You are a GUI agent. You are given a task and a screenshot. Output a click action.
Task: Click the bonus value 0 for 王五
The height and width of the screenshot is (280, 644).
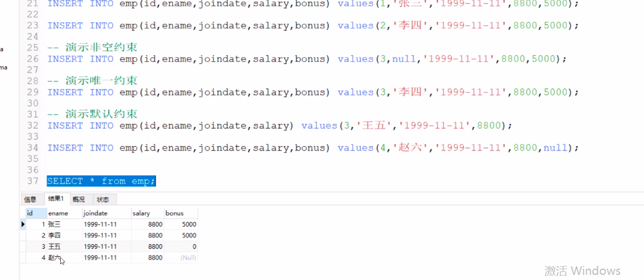pos(181,246)
